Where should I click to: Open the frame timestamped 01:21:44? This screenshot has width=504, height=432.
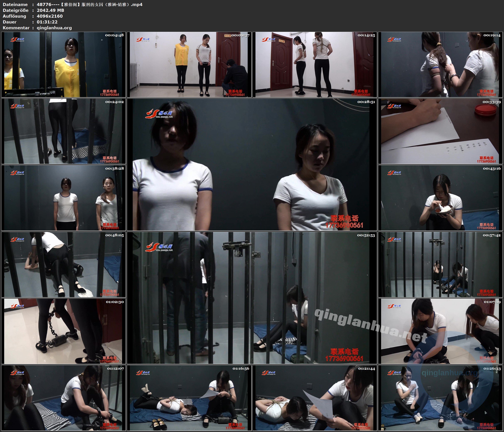[x=315, y=398]
